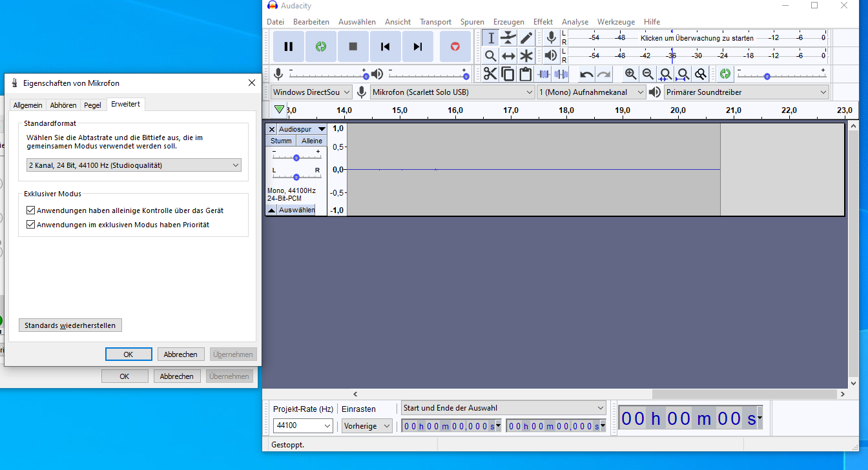Click the green playhead triangle on timeline

[279, 110]
